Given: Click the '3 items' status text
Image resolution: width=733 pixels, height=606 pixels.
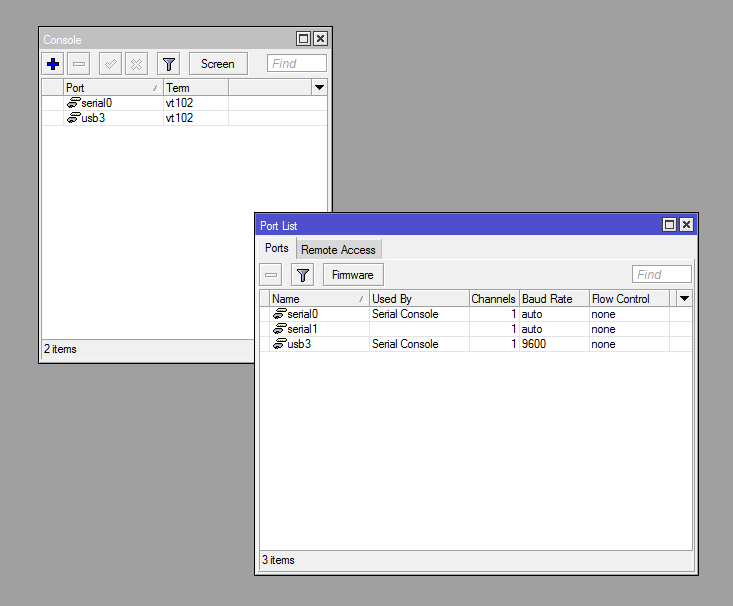Looking at the screenshot, I should tap(278, 560).
